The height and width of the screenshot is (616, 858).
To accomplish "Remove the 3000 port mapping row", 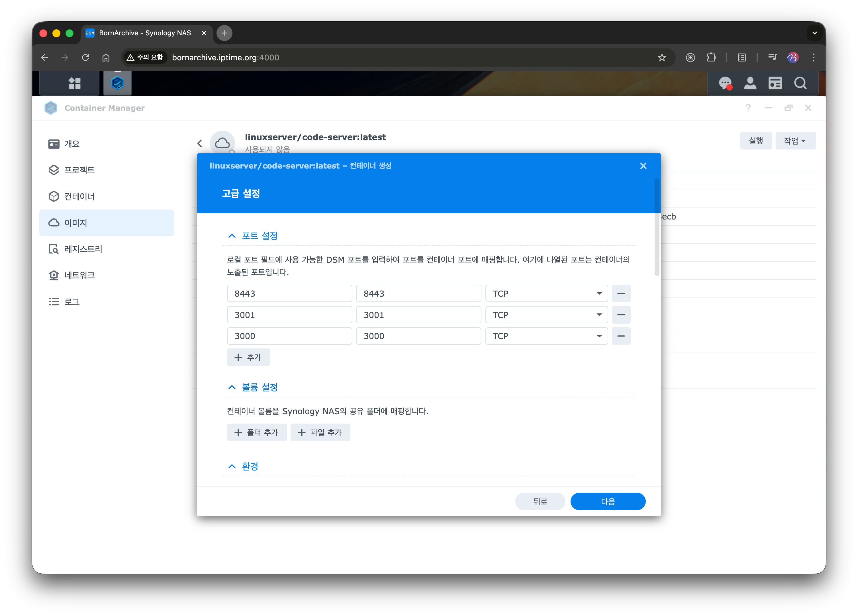I will pos(621,336).
